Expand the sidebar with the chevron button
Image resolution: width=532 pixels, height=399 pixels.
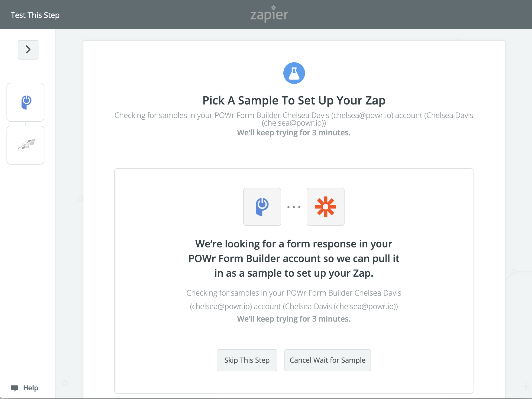(28, 50)
